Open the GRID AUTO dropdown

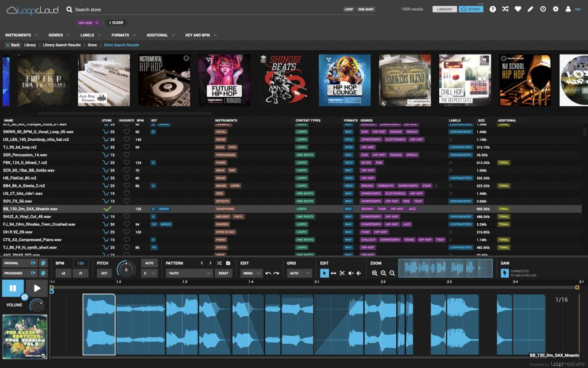[299, 273]
